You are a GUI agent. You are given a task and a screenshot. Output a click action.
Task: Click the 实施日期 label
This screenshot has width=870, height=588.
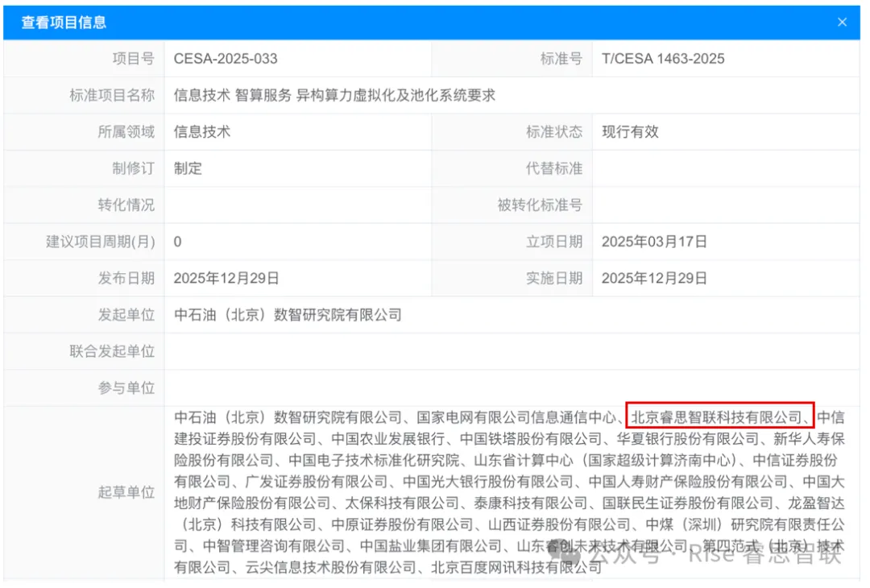coord(554,279)
